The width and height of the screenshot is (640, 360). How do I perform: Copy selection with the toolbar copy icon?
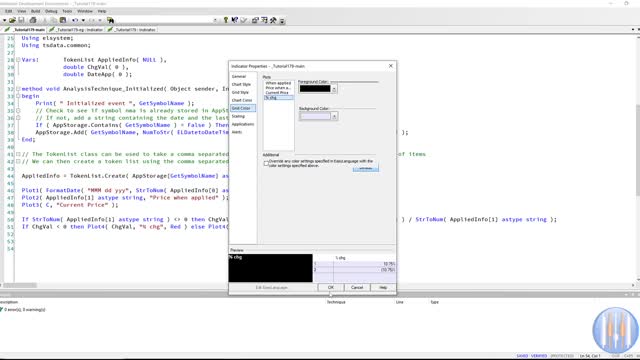pyautogui.click(x=53, y=20)
